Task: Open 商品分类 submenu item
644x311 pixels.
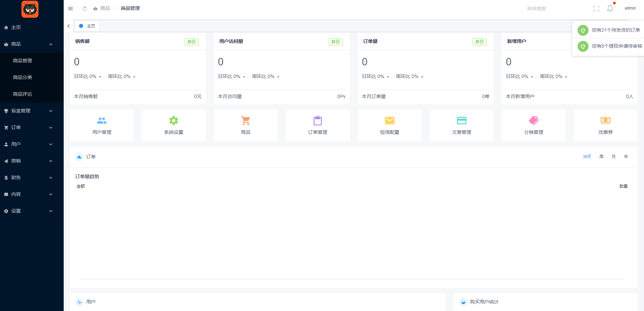Action: pos(22,77)
